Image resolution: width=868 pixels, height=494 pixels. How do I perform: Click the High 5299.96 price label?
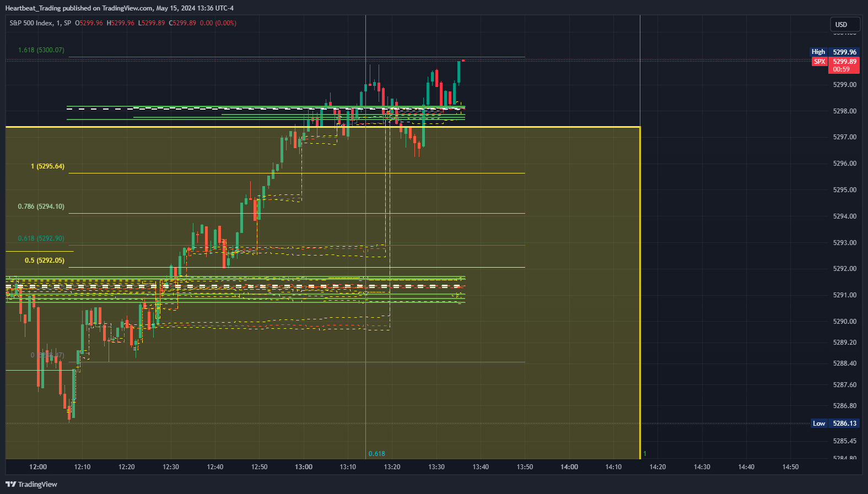point(834,52)
